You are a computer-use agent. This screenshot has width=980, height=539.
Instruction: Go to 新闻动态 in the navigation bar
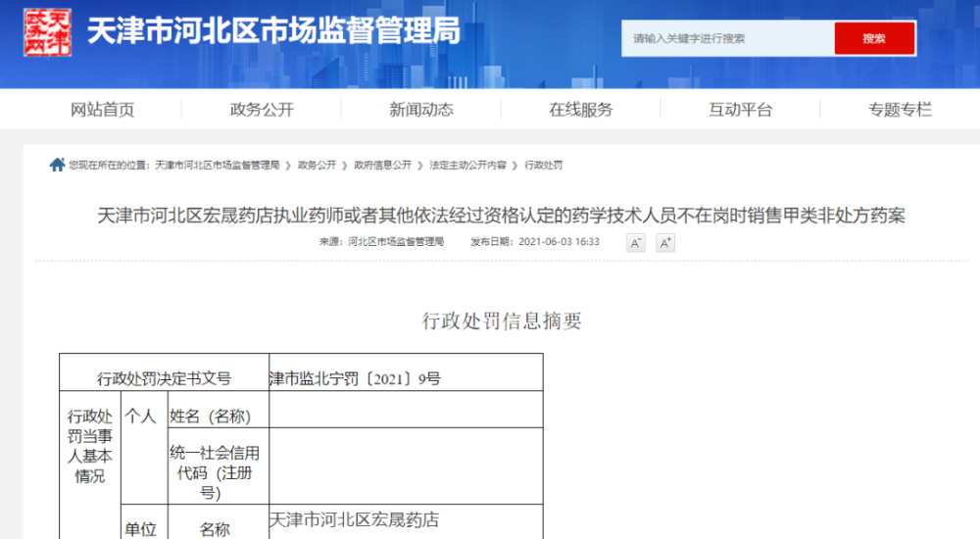tap(421, 110)
